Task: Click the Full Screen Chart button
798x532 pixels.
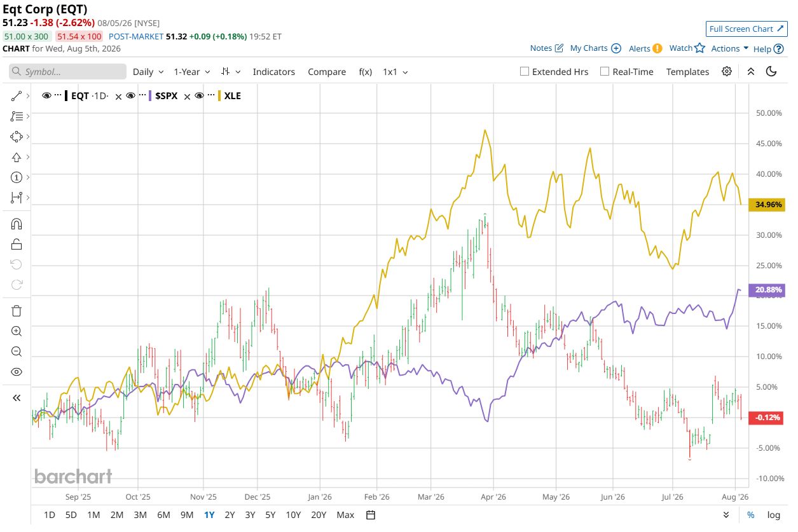Action: coord(748,29)
